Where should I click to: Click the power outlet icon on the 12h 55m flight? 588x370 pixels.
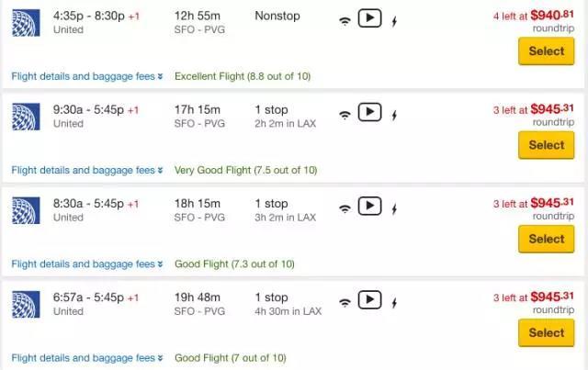tap(394, 21)
